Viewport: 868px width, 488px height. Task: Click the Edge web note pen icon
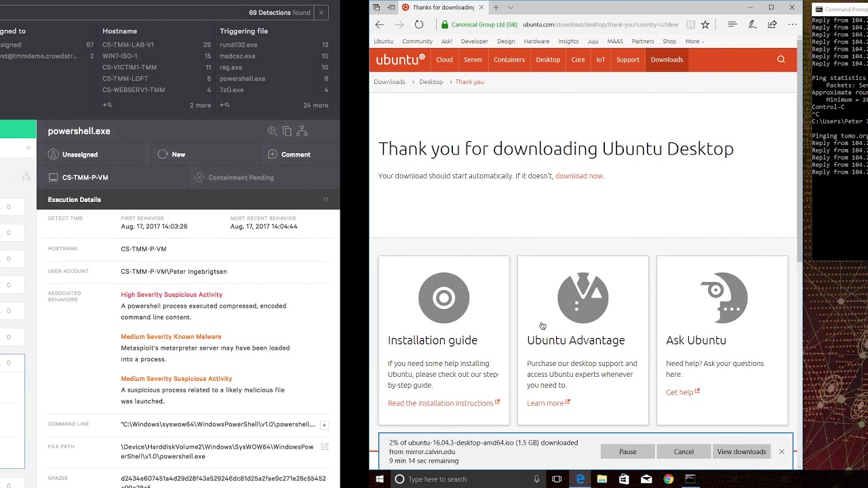click(x=752, y=24)
